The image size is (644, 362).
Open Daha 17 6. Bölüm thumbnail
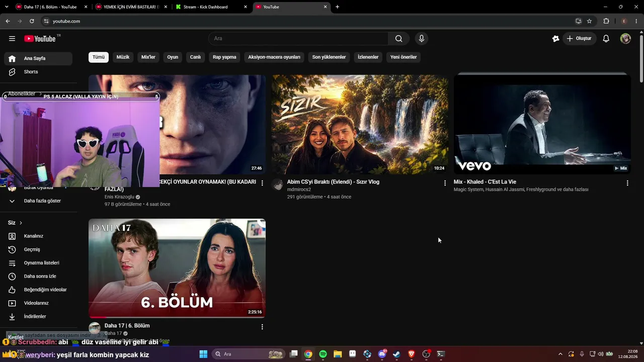(x=177, y=268)
